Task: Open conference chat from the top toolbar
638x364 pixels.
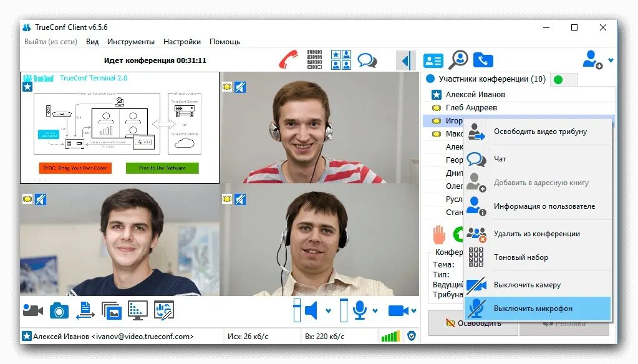Action: 367,60
